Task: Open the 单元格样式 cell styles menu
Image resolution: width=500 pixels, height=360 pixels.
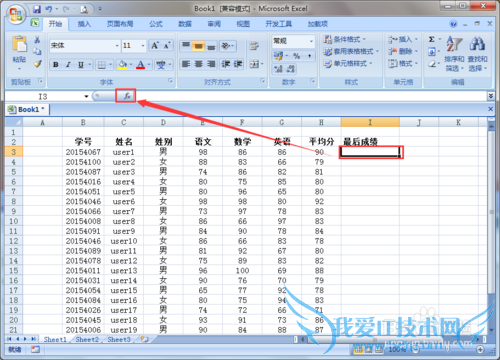Action: point(348,63)
